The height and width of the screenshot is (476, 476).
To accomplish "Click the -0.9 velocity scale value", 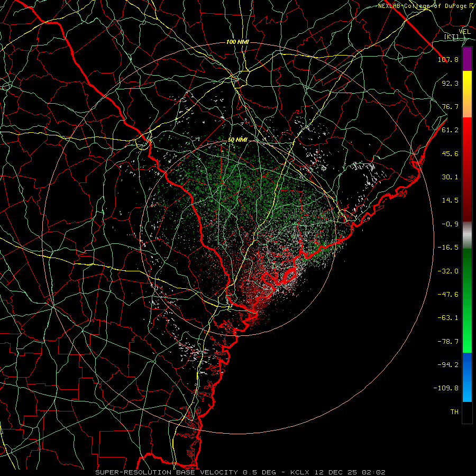I will point(450,224).
